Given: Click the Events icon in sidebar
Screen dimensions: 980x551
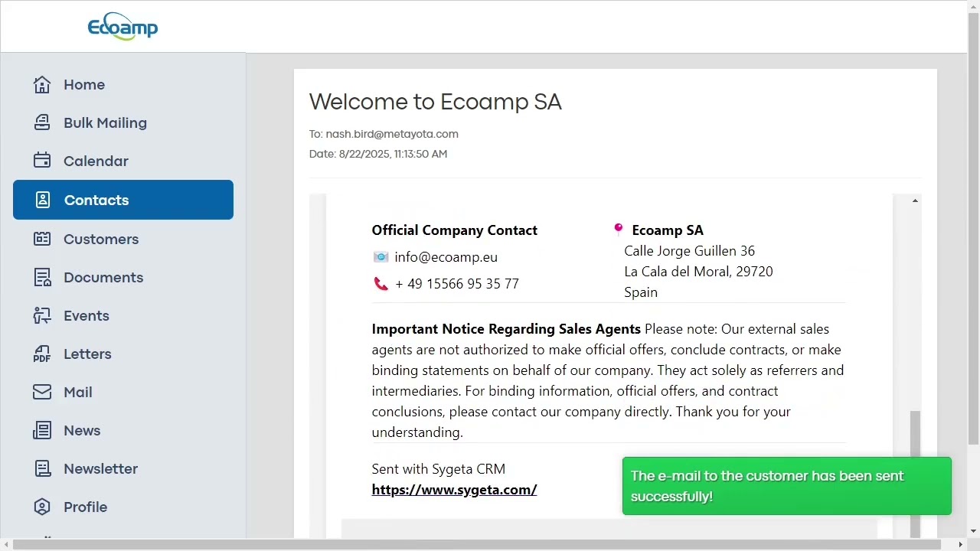Looking at the screenshot, I should (42, 315).
